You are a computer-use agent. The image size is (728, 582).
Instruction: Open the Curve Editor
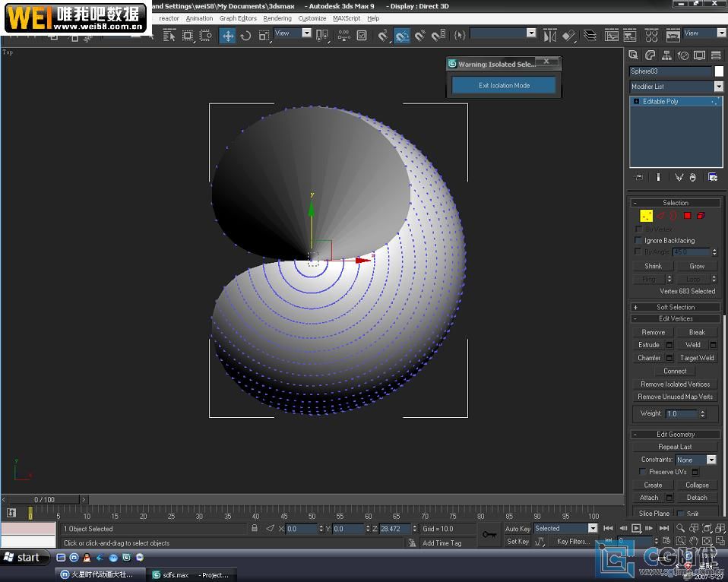tap(612, 36)
